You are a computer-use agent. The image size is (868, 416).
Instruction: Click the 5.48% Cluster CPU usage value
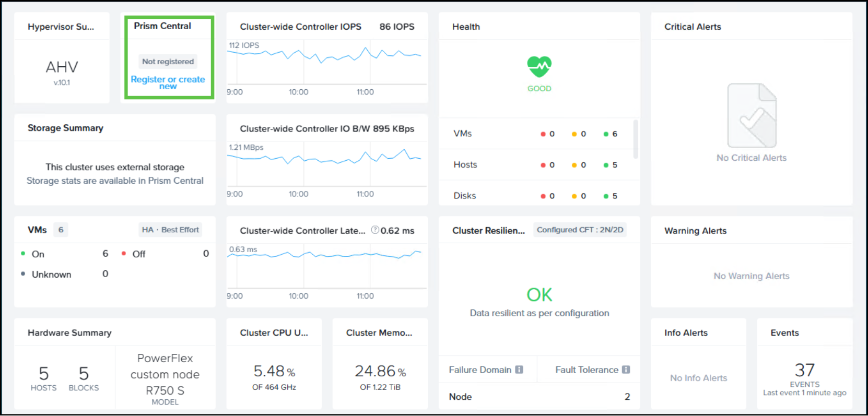[x=274, y=371]
